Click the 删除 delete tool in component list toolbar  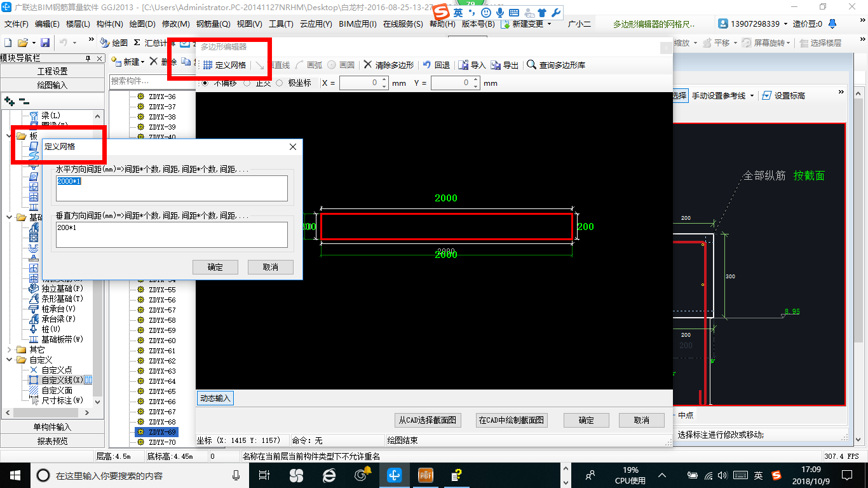click(x=163, y=62)
